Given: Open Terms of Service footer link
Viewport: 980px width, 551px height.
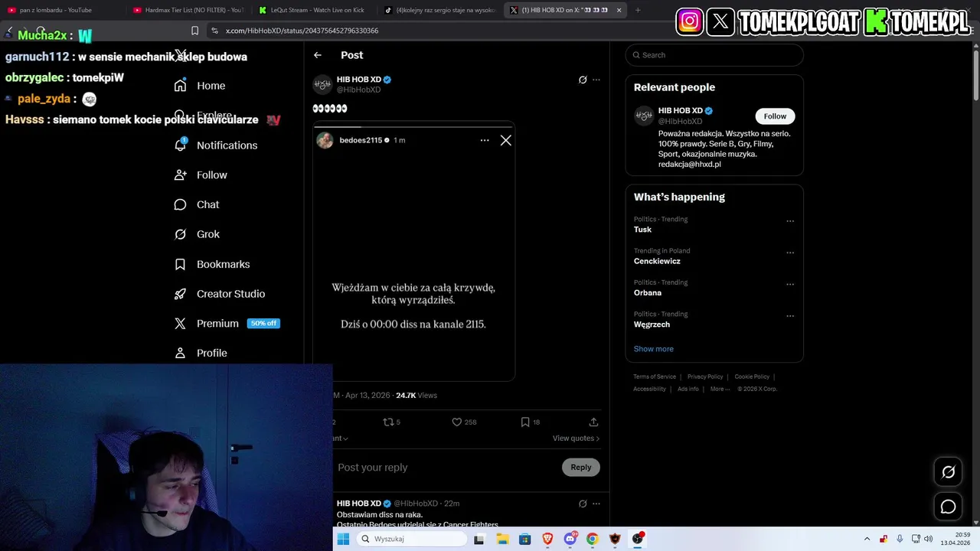Looking at the screenshot, I should pos(655,377).
